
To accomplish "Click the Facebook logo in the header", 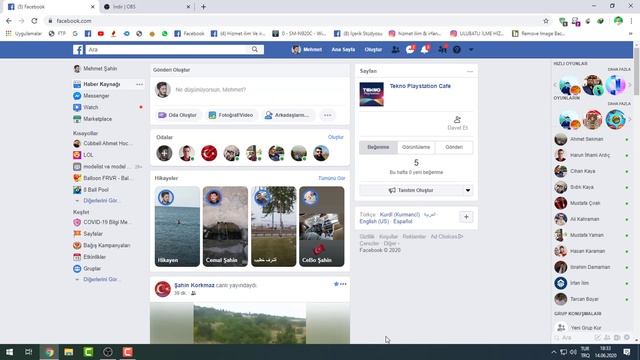I will click(x=78, y=50).
